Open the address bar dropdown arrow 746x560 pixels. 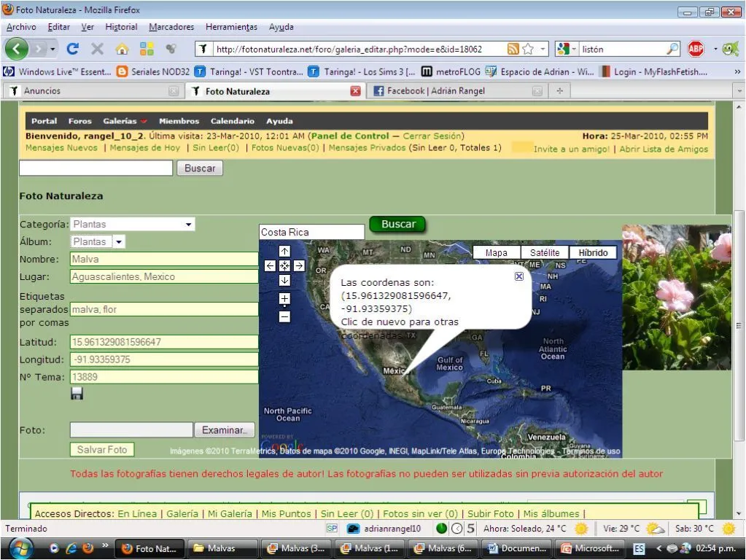543,49
